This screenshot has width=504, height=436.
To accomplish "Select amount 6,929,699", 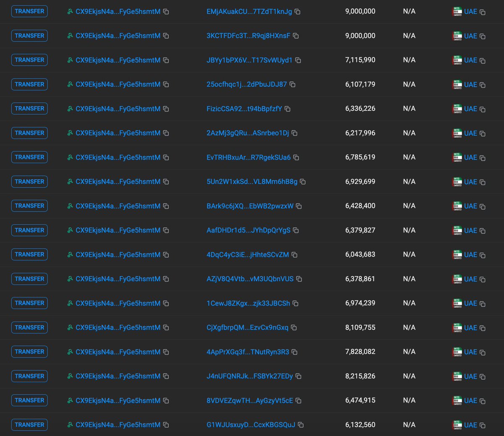I will coord(360,182).
